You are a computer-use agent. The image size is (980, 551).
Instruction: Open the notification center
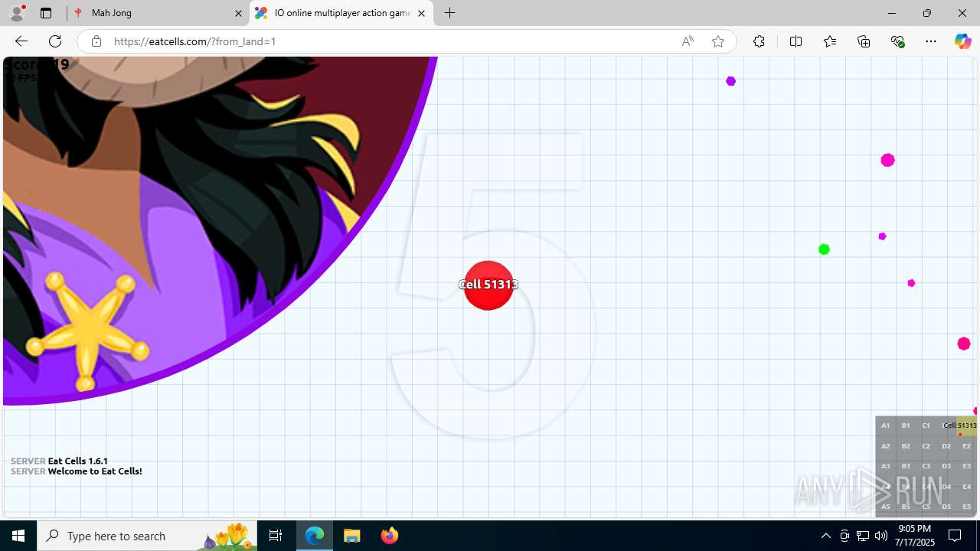pos(955,536)
